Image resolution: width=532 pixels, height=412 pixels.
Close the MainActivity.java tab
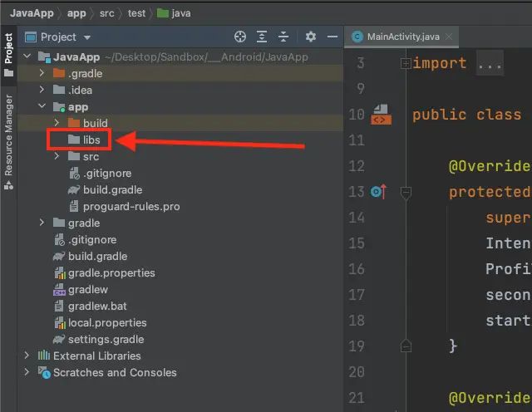click(x=449, y=37)
